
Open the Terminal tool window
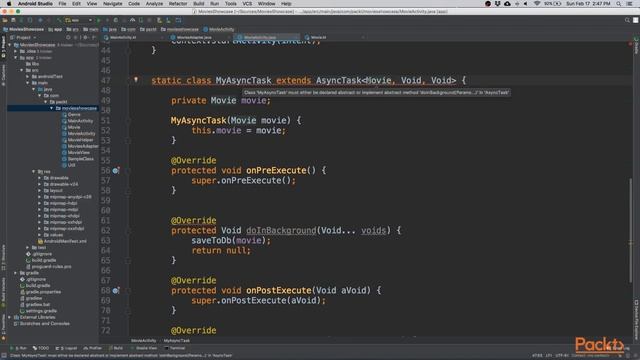(x=175, y=348)
